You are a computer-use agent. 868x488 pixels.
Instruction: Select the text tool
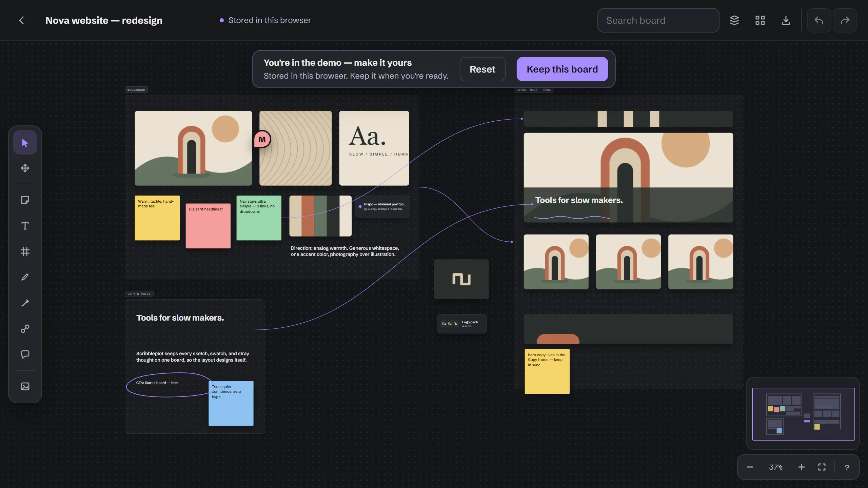point(25,226)
